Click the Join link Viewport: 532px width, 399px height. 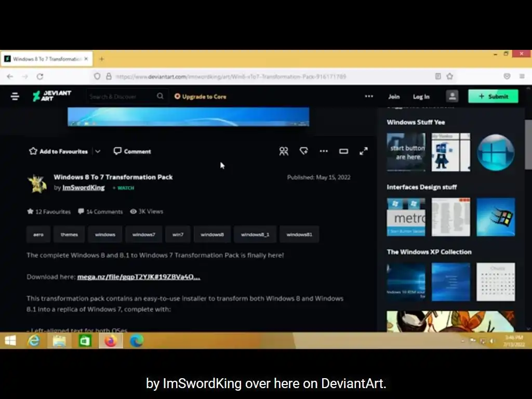click(394, 97)
